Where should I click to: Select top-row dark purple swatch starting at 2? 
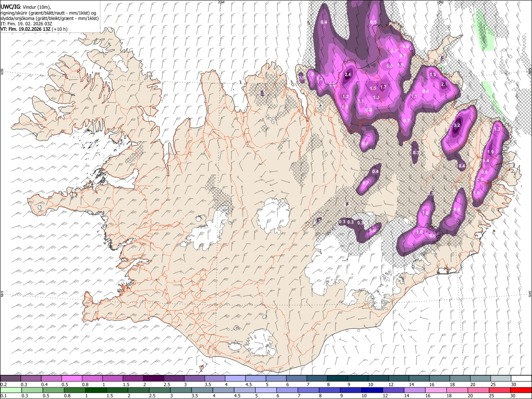tap(153, 378)
